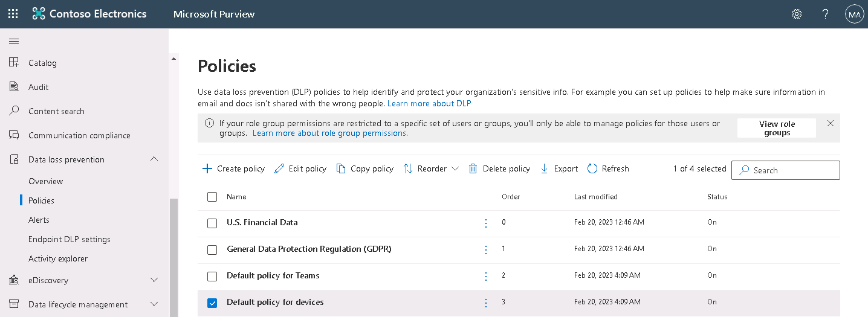Select Policies in the sidebar
The width and height of the screenshot is (868, 317).
41,200
